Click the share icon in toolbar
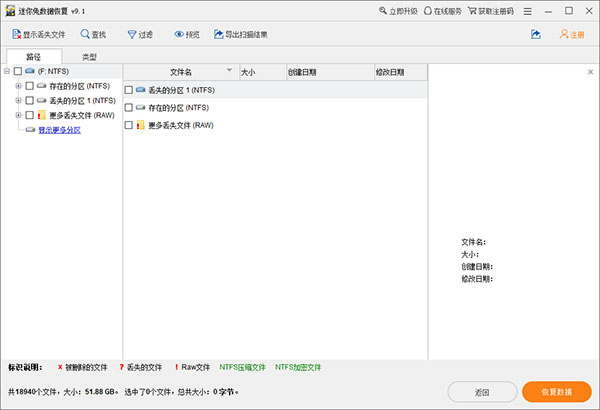This screenshot has width=600, height=410. click(535, 34)
